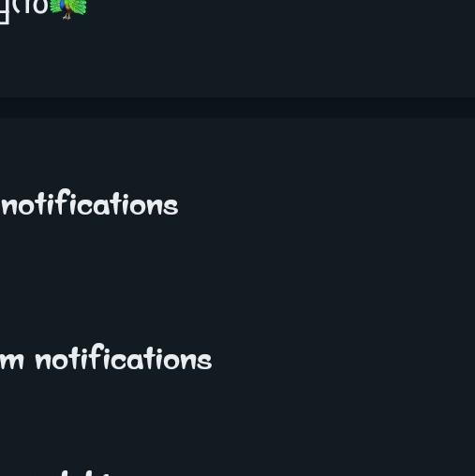Open the "m notifications" entry
Viewport: 475px width, 476px height.
[106, 357]
